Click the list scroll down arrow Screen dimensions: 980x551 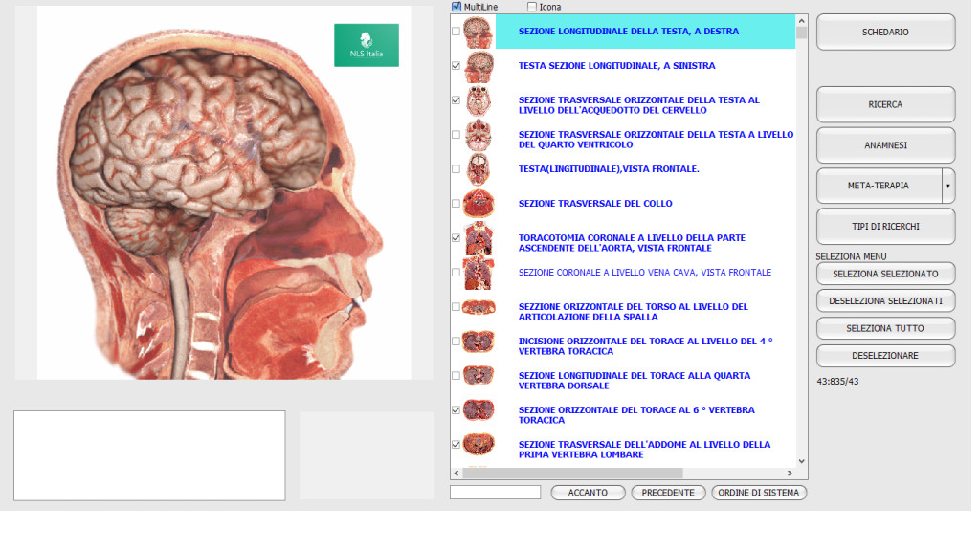(x=801, y=461)
